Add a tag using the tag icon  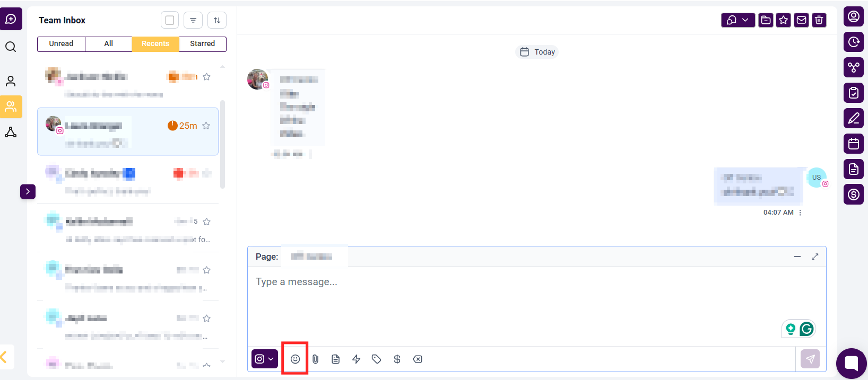coord(376,359)
